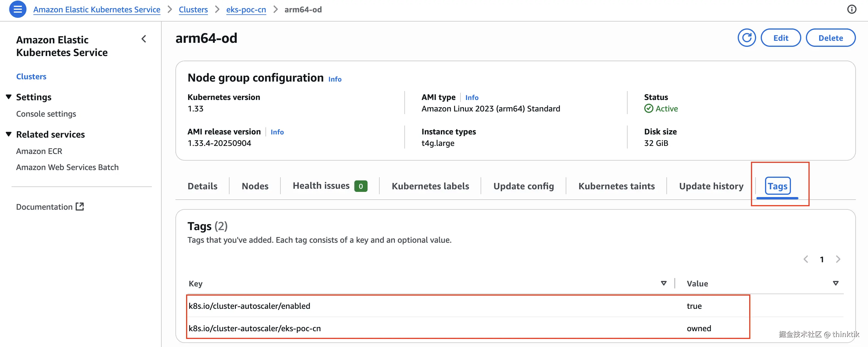This screenshot has width=868, height=347.
Task: Click the Value column header
Action: click(697, 284)
